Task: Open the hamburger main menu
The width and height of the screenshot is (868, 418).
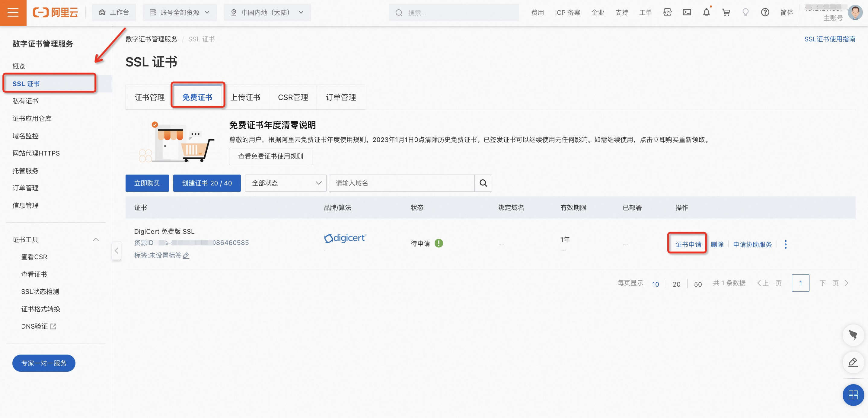Action: [13, 13]
